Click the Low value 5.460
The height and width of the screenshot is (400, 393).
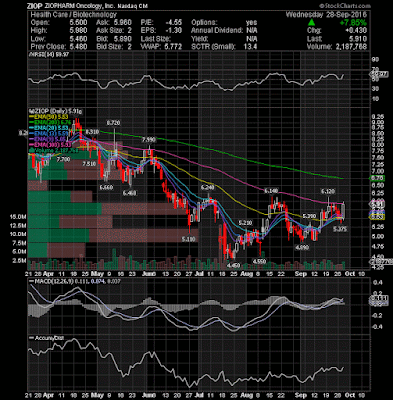click(79, 39)
